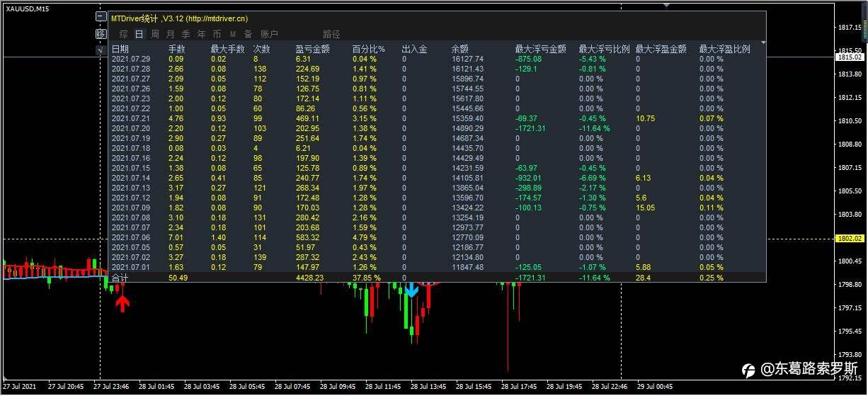Open the 周 weekly statistics tab

[154, 34]
